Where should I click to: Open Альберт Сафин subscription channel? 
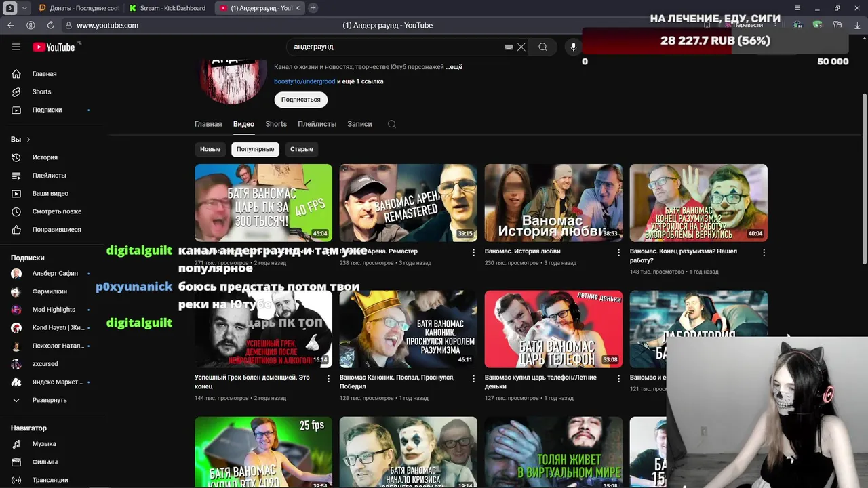54,274
